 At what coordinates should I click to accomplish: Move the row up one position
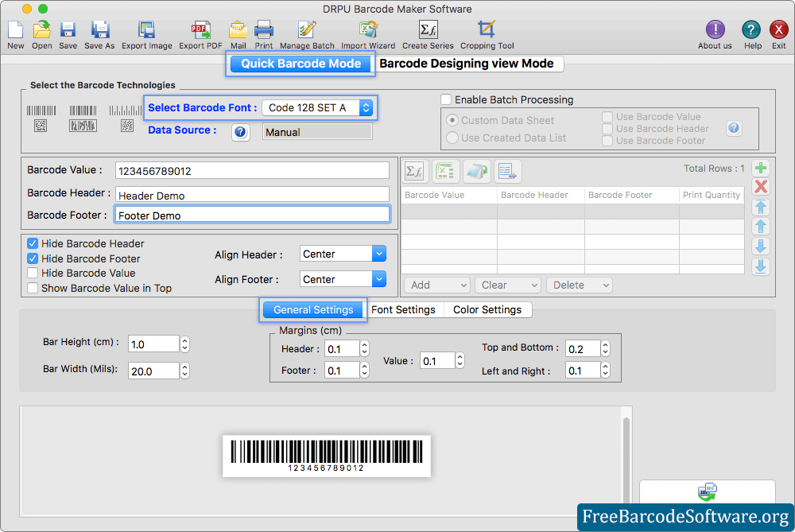click(x=761, y=226)
